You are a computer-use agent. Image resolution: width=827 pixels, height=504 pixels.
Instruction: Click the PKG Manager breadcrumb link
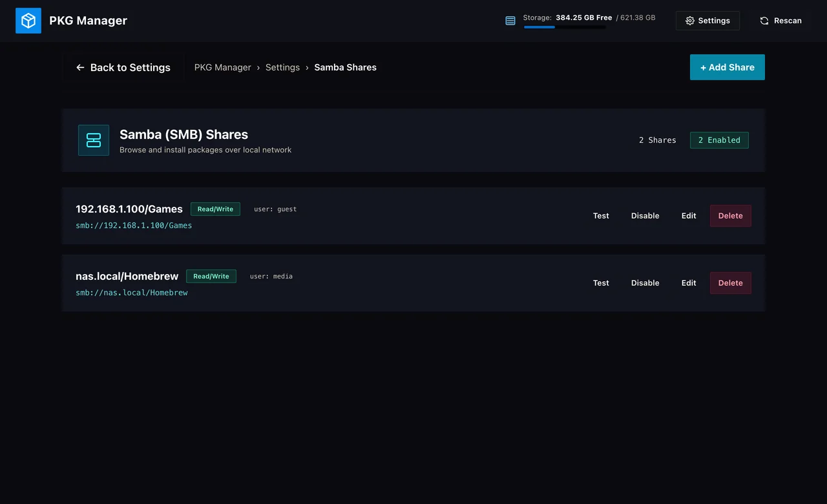[x=223, y=67]
